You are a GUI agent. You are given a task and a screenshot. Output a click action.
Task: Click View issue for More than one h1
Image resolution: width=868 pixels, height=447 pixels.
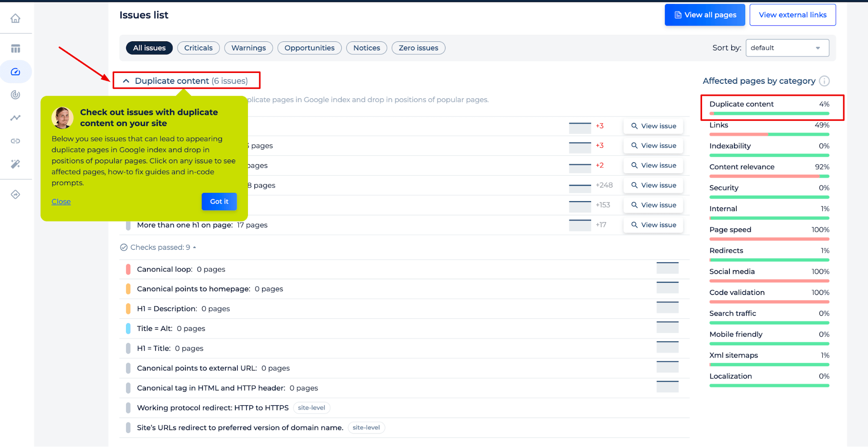(653, 225)
